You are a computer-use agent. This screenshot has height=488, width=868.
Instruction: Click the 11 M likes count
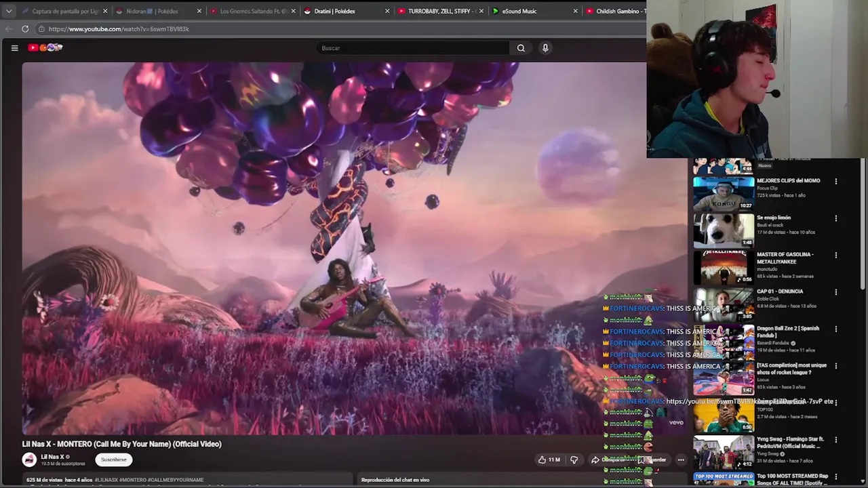pyautogui.click(x=554, y=460)
